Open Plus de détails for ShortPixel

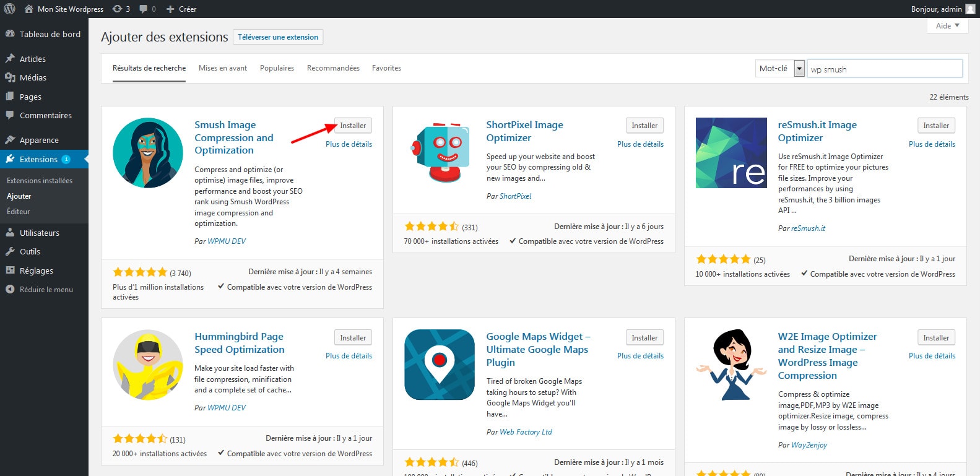point(641,144)
